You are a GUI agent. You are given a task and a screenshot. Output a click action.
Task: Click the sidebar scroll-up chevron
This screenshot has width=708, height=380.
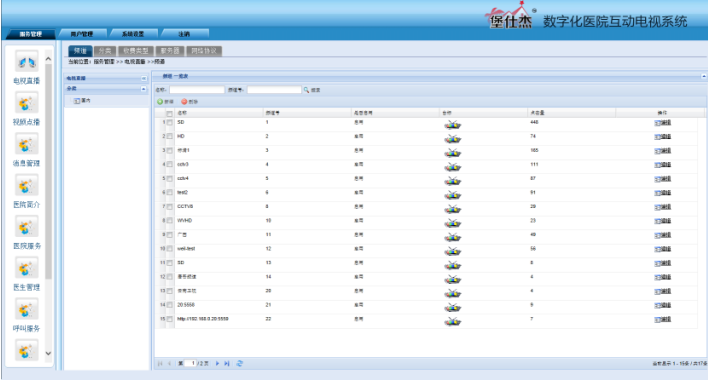point(48,59)
